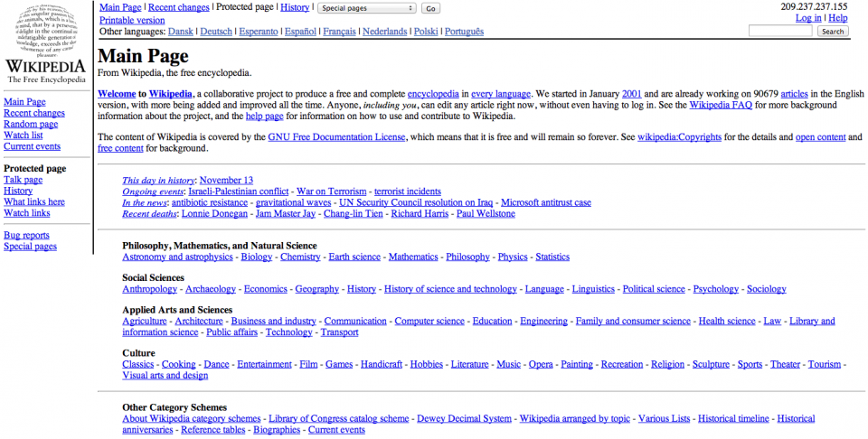Open Family and consumer science link
Screen dimensions: 868x439
[633, 321]
